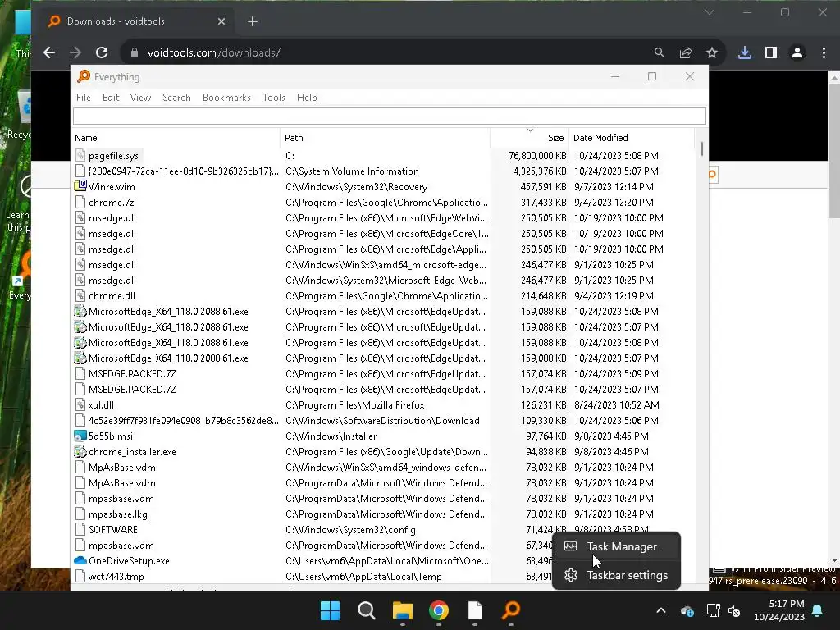Click the chrome.dll file icon

[80, 295]
